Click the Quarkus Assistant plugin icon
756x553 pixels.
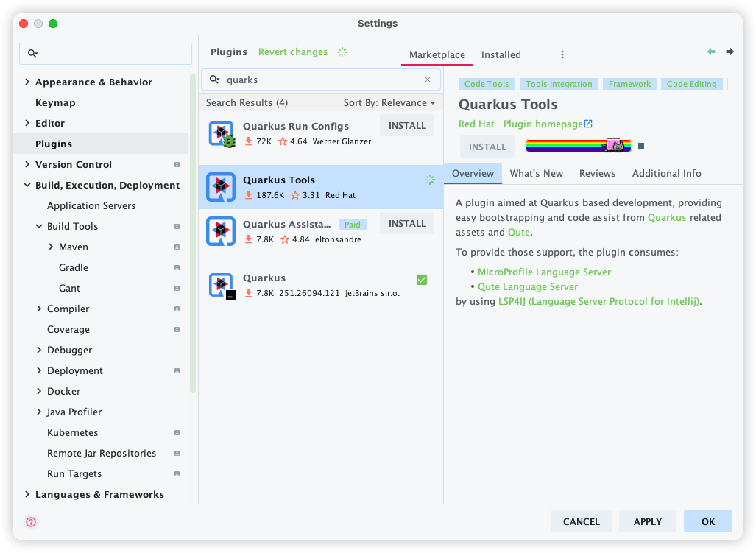[x=221, y=231]
